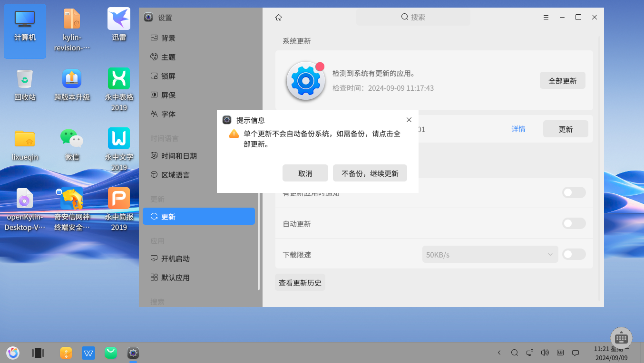
Task: Click 查看更新历史 button
Action: 300,283
